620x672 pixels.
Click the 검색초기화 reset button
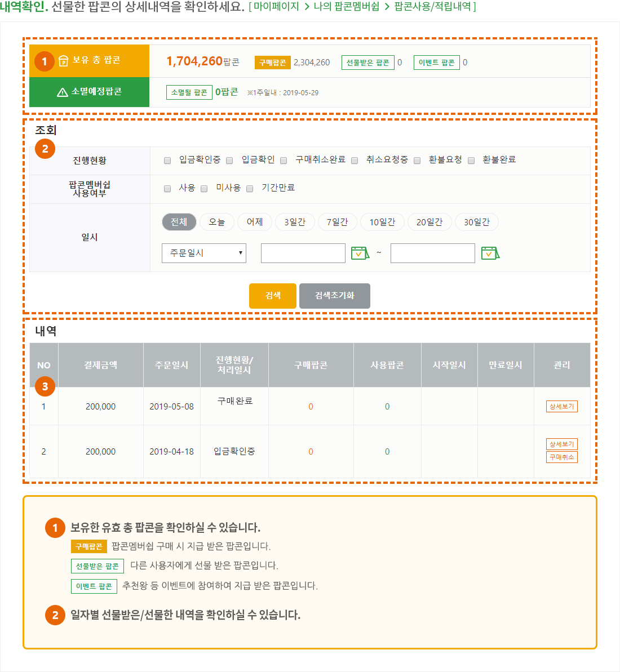(334, 296)
